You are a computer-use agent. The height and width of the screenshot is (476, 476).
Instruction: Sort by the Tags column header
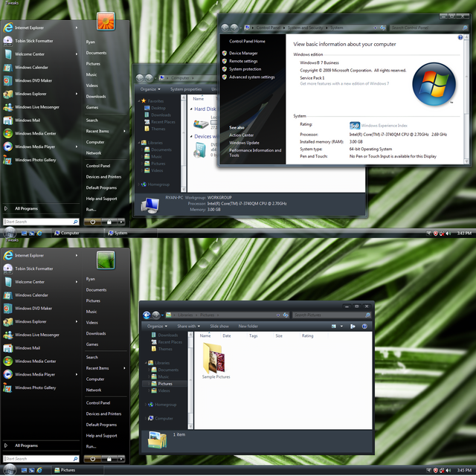click(253, 335)
